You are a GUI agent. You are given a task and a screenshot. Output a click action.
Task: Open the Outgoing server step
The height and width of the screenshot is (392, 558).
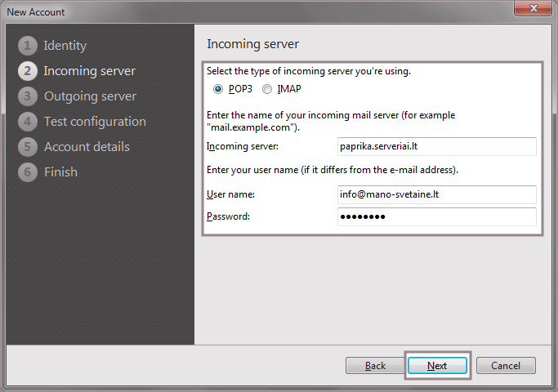point(90,96)
